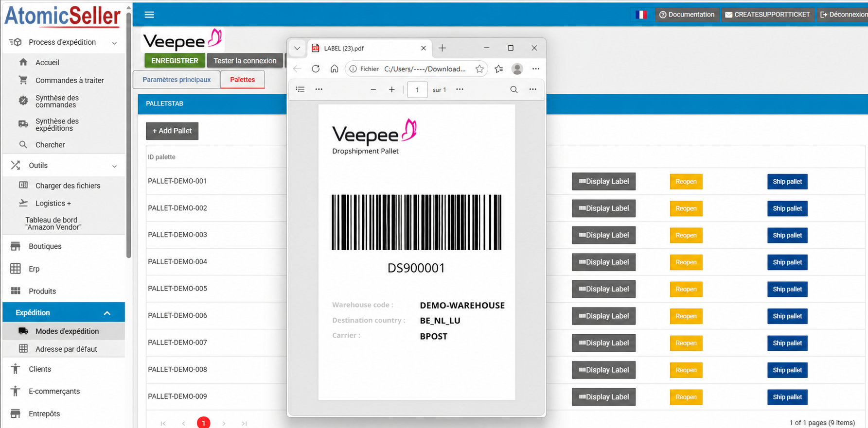Open the PDF toolbar's right-side more options
The image size is (868, 428).
[x=533, y=89]
